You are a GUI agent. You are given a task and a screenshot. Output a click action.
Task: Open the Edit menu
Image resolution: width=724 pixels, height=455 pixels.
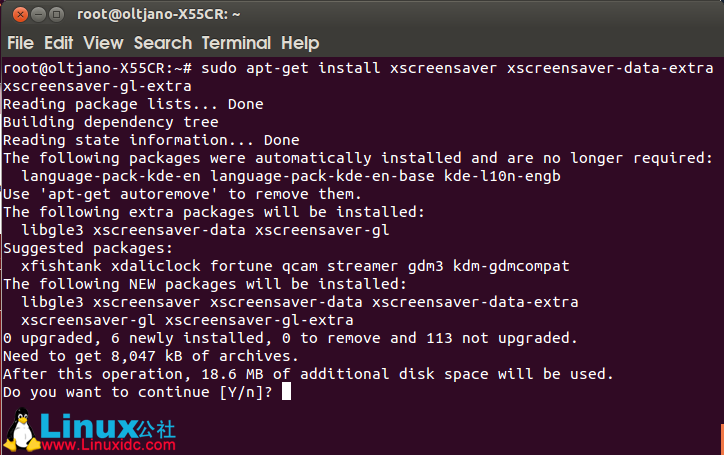click(x=58, y=43)
